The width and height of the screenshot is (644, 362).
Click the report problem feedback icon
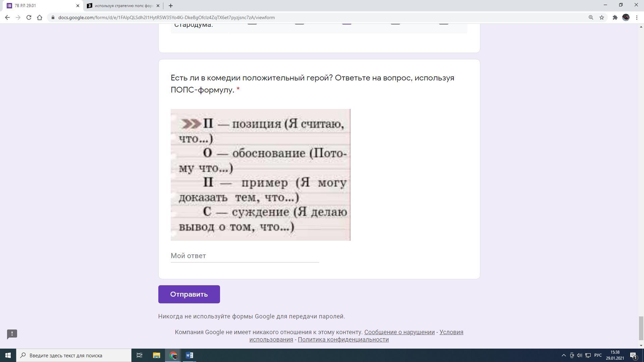point(12,334)
